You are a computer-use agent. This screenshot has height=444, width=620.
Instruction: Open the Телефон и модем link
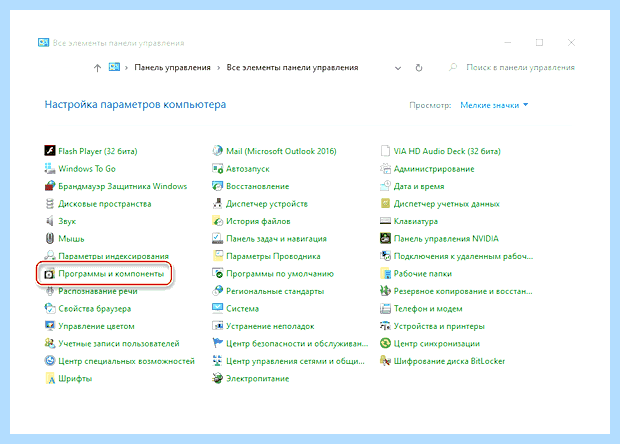pyautogui.click(x=428, y=308)
